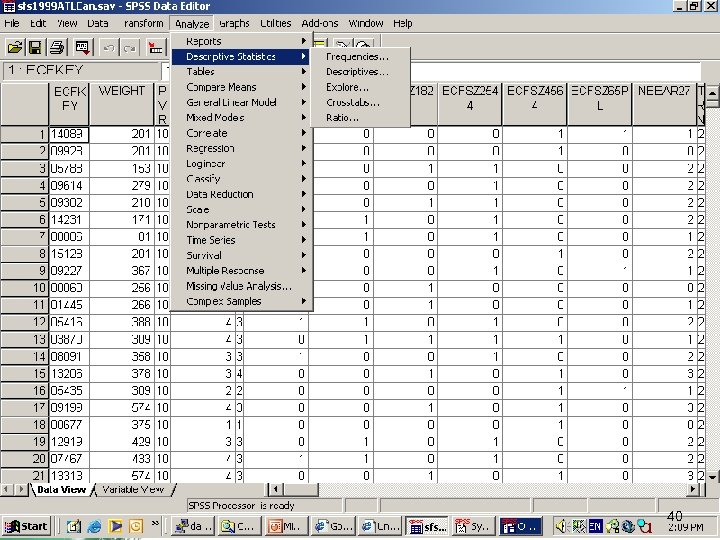
Task: Click the vertical scrollbar up arrow
Action: click(x=712, y=92)
